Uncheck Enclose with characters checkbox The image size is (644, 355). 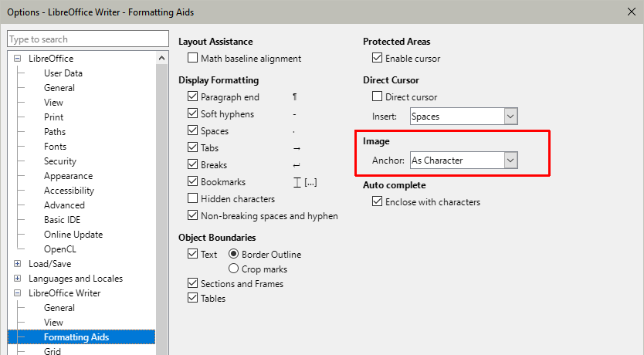[x=378, y=202]
